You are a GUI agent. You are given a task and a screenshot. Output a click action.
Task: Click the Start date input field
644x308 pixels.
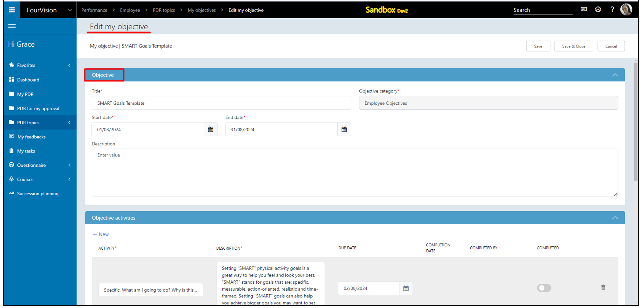[148, 129]
